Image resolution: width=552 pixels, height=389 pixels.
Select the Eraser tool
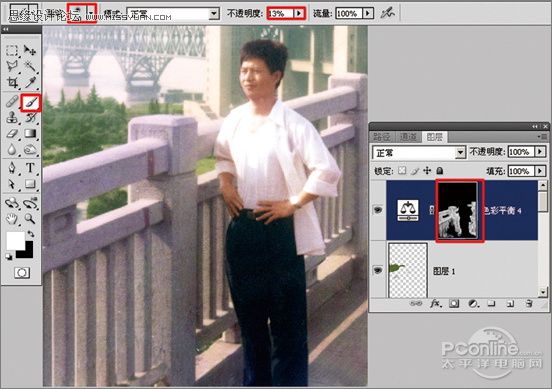click(x=12, y=133)
